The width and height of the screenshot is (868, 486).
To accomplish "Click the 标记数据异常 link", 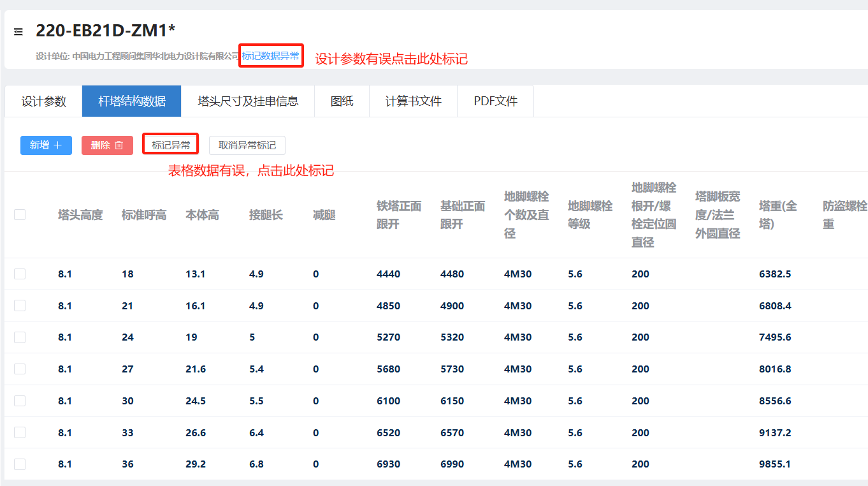I will [x=271, y=56].
